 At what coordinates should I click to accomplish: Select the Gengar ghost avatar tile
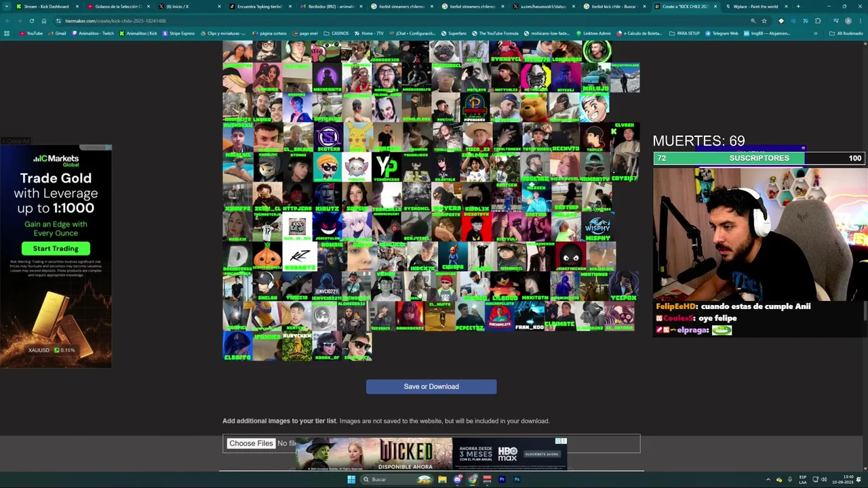[x=327, y=227]
